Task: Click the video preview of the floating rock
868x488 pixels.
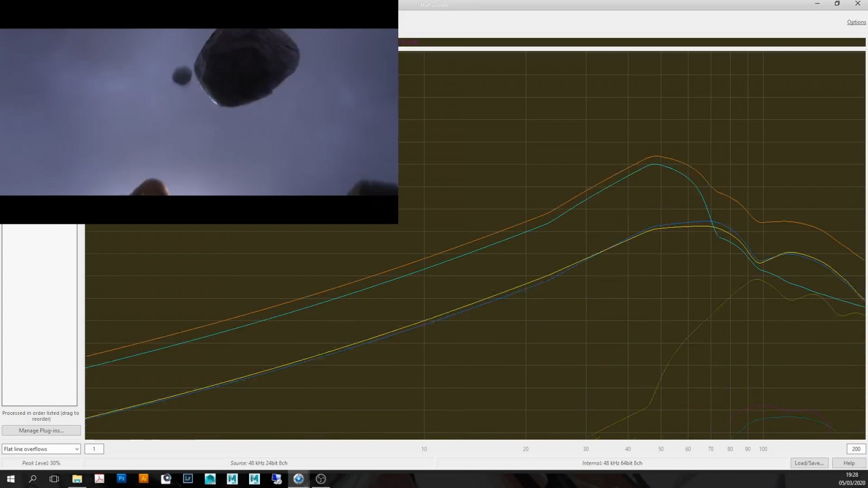Action: (199, 112)
